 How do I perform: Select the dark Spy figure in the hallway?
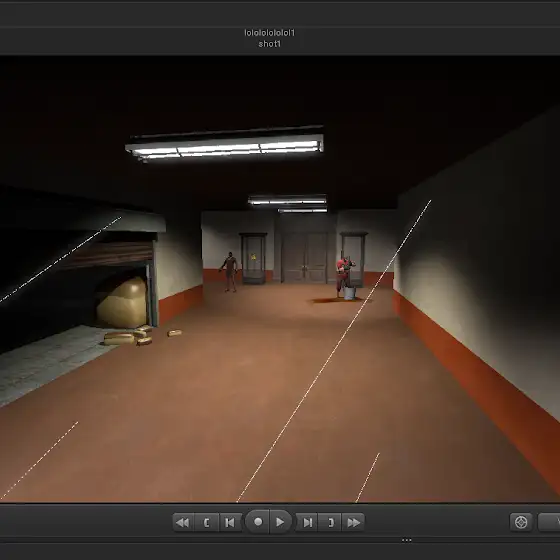click(229, 271)
